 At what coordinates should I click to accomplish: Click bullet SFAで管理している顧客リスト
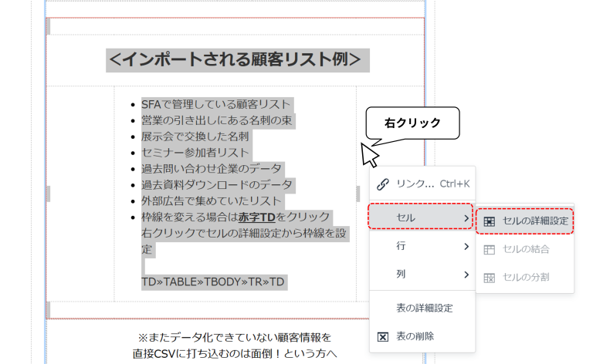click(x=215, y=104)
